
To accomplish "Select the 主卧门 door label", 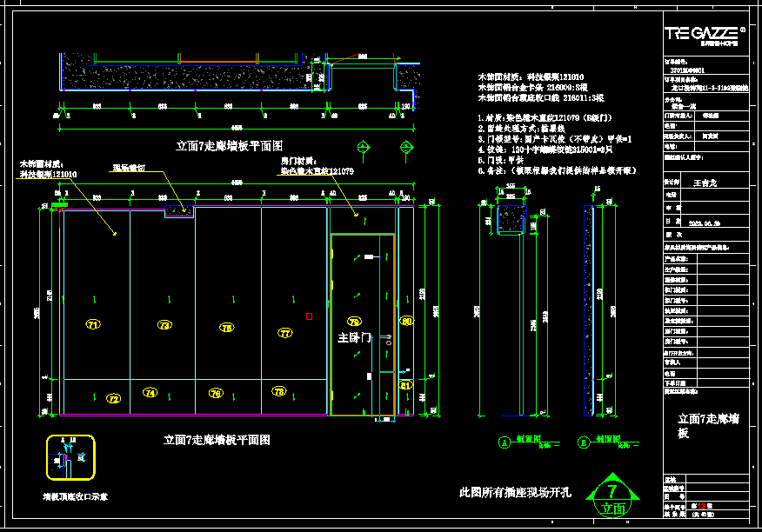I will (x=354, y=337).
